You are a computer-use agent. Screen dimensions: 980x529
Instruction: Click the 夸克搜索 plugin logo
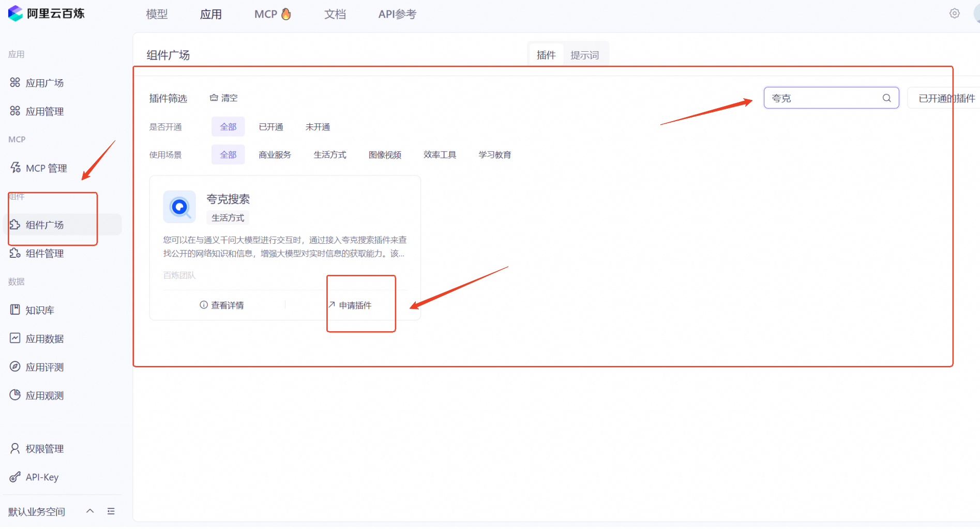coord(179,207)
